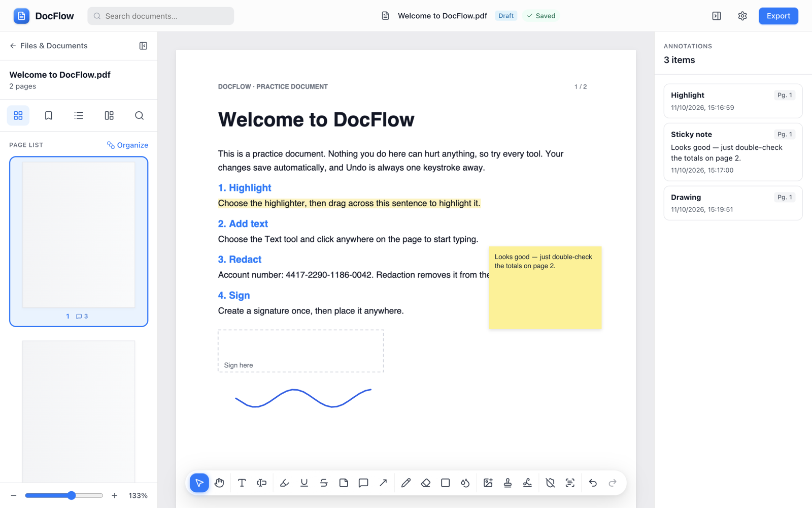Switch to page thumbnails tab

[x=18, y=115]
